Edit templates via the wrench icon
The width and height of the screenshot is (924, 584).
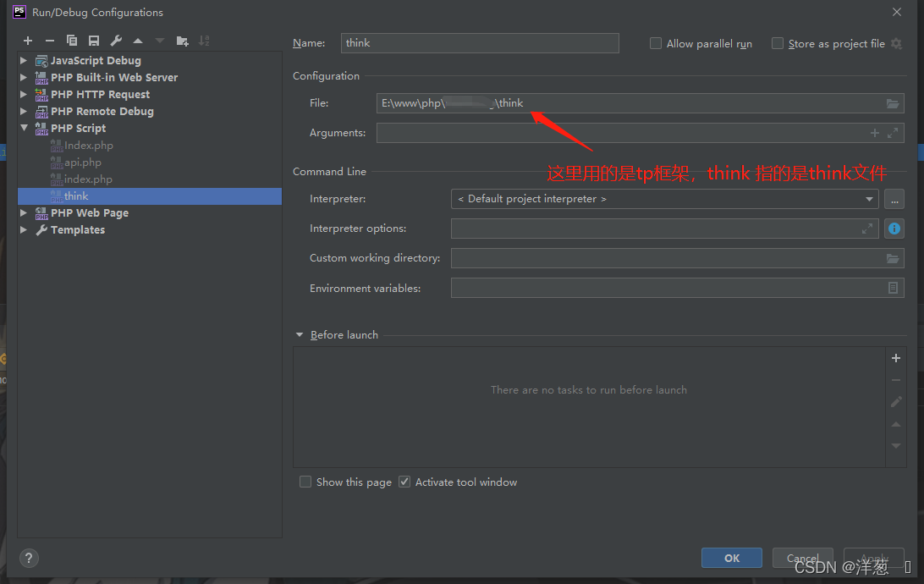click(116, 41)
